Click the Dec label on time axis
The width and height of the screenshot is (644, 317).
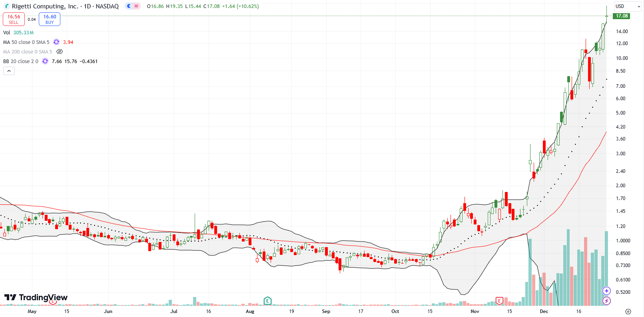tap(544, 311)
